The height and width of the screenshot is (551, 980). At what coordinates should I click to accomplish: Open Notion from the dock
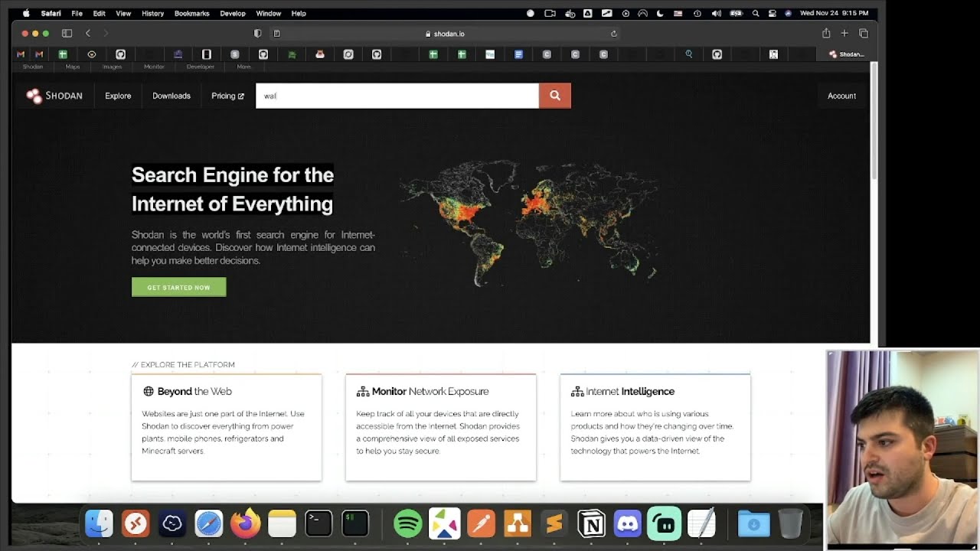click(591, 524)
